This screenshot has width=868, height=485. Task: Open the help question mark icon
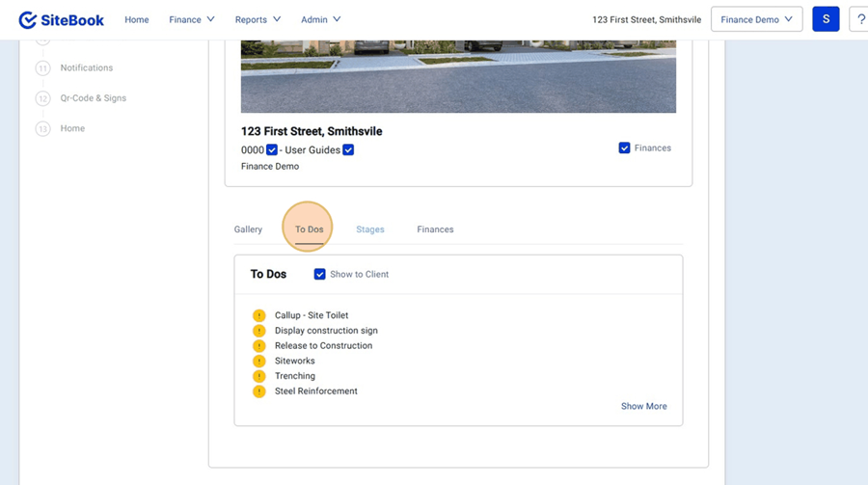[x=858, y=19]
